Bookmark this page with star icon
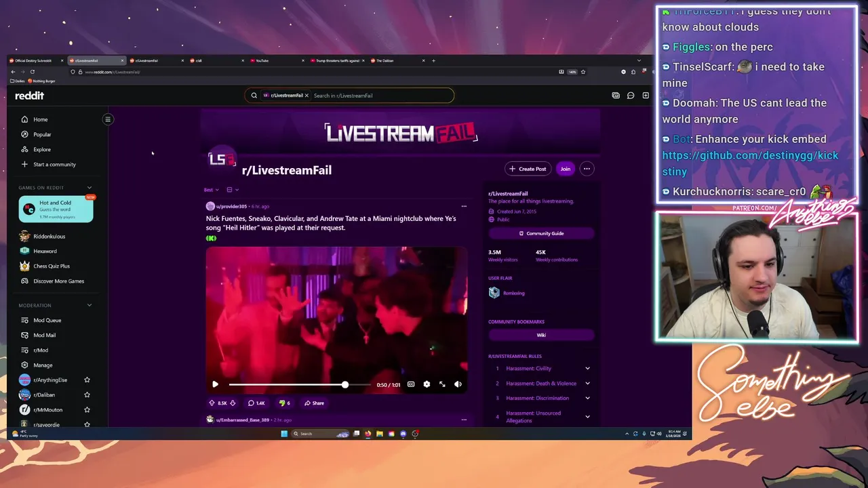This screenshot has height=488, width=868. (x=583, y=72)
